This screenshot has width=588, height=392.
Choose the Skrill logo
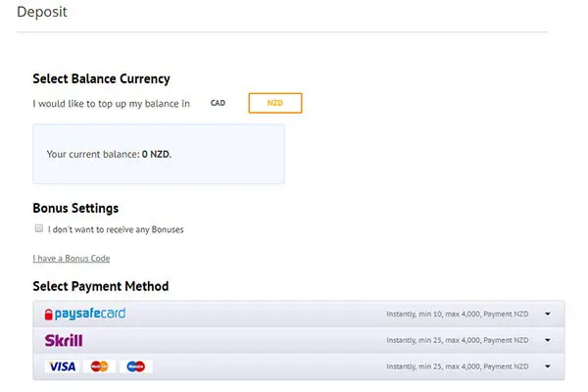64,340
